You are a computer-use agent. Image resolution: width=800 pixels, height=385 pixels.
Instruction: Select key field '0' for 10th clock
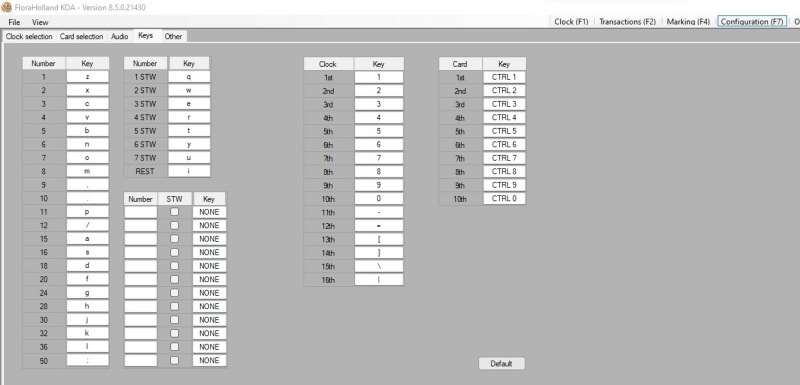379,198
